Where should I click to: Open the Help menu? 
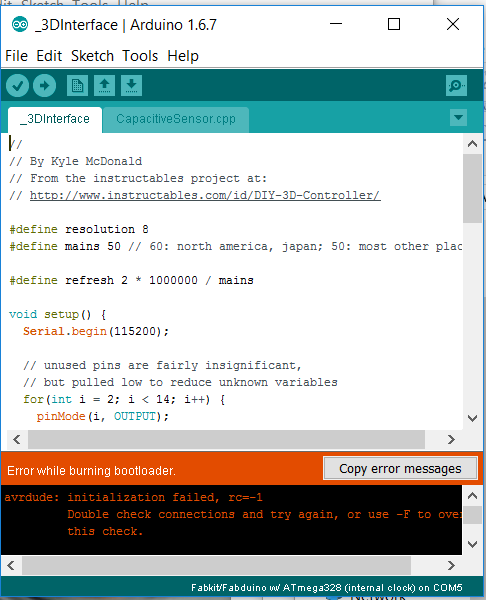pos(183,56)
